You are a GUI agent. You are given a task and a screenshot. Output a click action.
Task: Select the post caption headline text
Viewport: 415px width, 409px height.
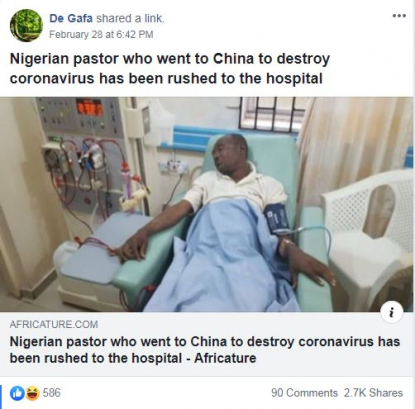click(170, 69)
